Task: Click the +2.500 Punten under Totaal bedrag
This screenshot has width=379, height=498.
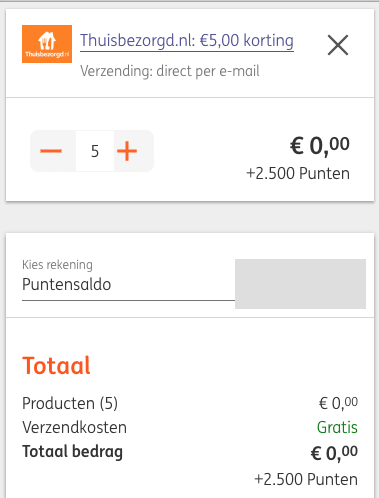Action: (x=306, y=479)
